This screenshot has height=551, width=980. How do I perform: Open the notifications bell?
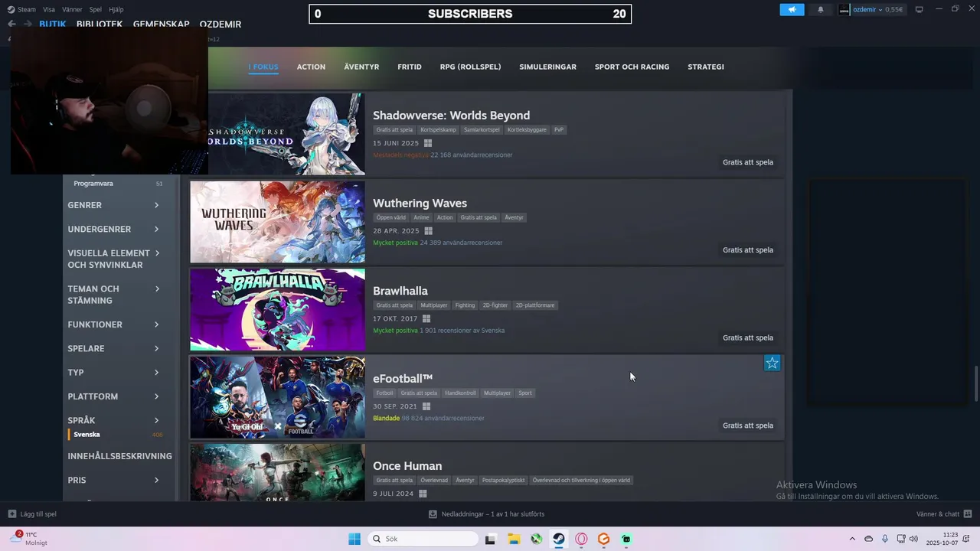click(x=821, y=9)
